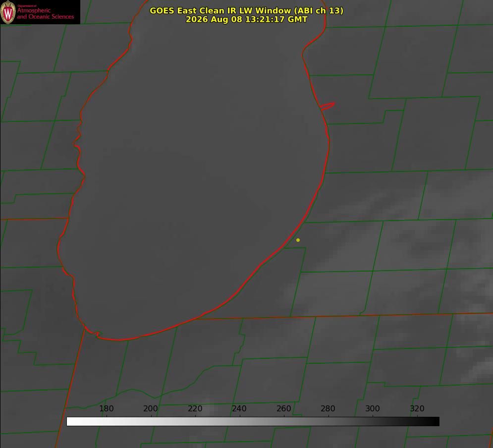493x448 pixels.
Task: Click the 220 label on colorbar
Action: pos(195,408)
